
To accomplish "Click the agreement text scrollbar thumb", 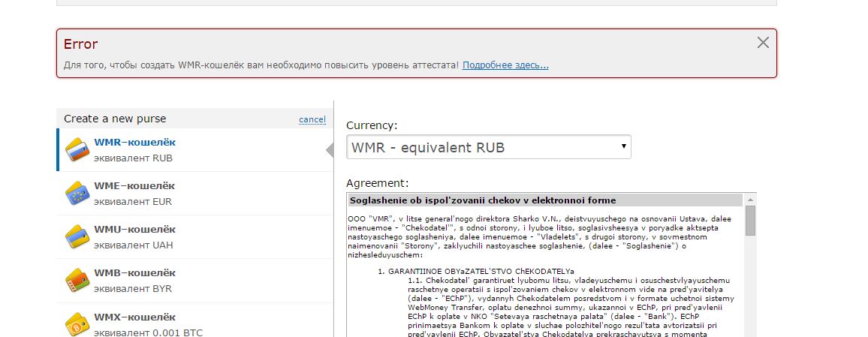I will tap(751, 221).
